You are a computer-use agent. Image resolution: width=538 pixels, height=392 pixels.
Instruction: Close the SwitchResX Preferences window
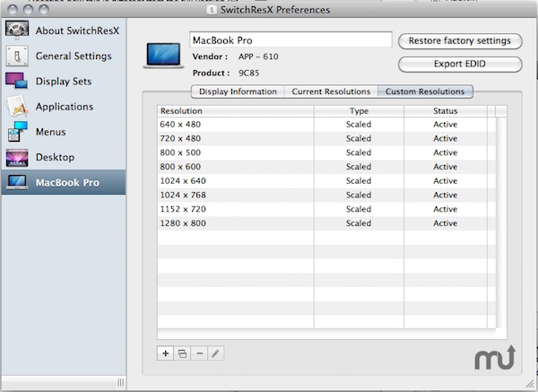click(13, 10)
